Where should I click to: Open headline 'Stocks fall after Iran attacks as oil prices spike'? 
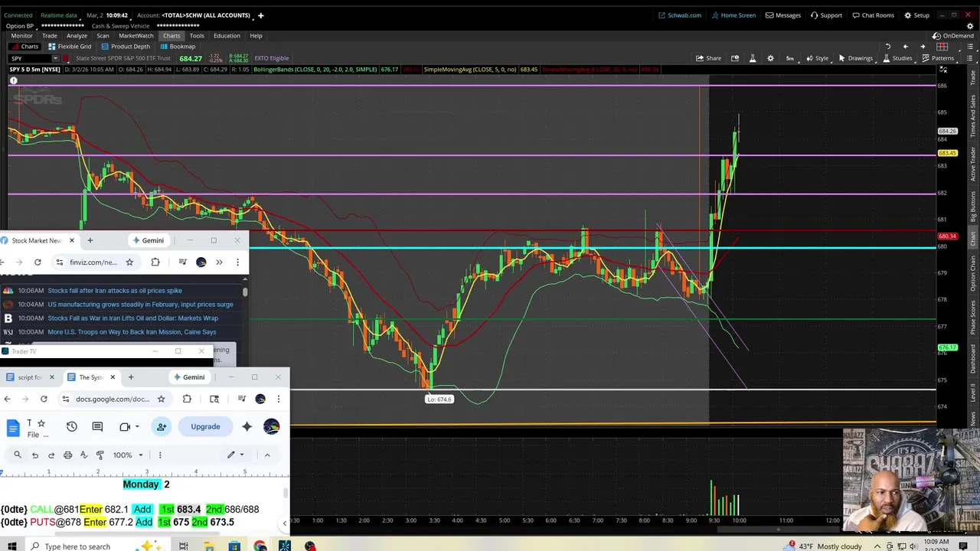pos(115,291)
